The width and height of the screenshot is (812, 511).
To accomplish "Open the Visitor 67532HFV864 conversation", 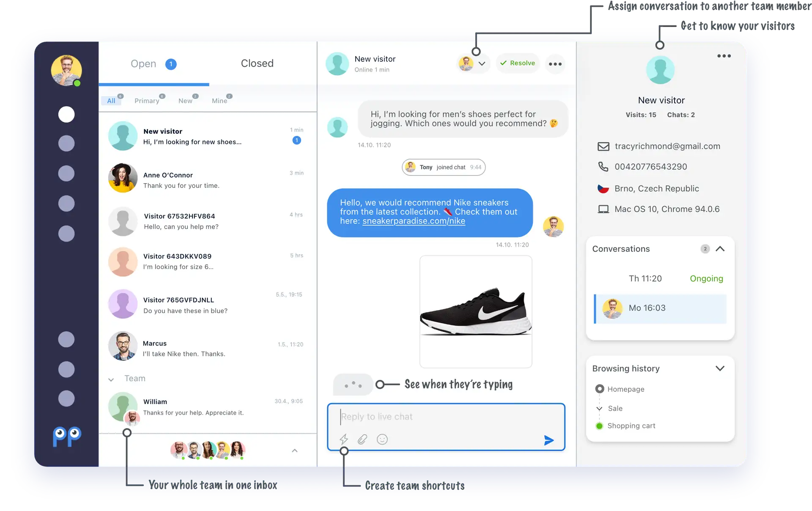I will pos(208,221).
